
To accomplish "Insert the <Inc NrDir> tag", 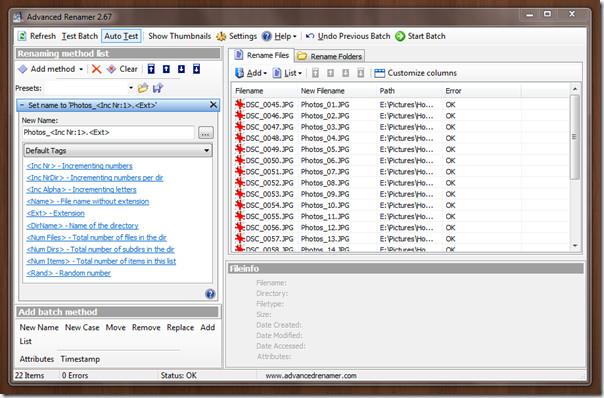I will pyautogui.click(x=95, y=178).
